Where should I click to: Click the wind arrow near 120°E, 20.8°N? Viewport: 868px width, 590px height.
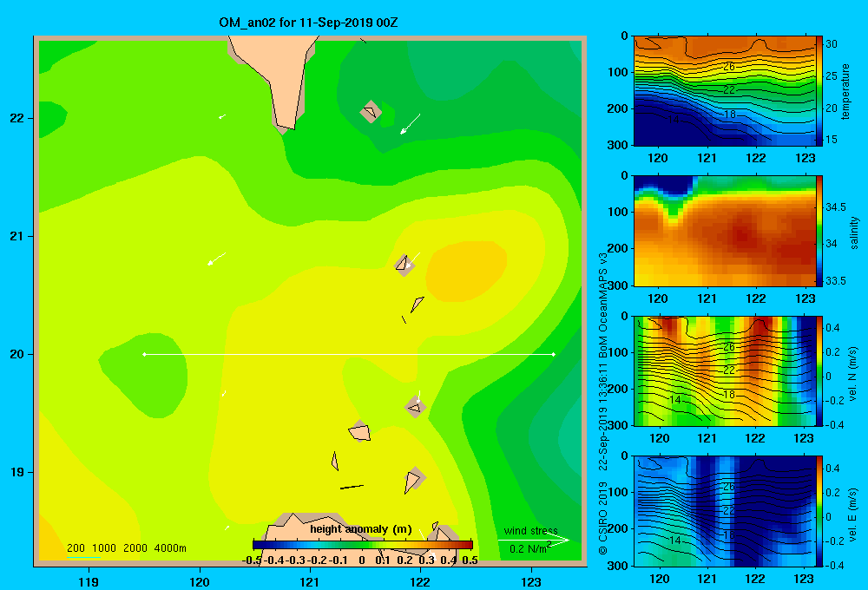(216, 259)
